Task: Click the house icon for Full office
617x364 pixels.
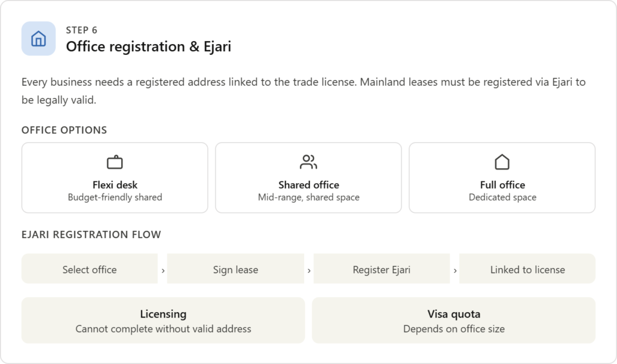Action: point(502,162)
